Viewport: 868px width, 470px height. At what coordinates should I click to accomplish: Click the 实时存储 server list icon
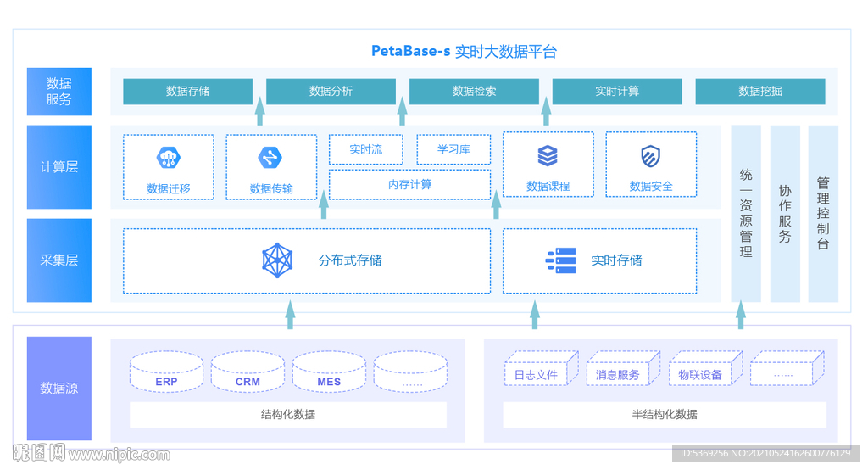coord(561,260)
